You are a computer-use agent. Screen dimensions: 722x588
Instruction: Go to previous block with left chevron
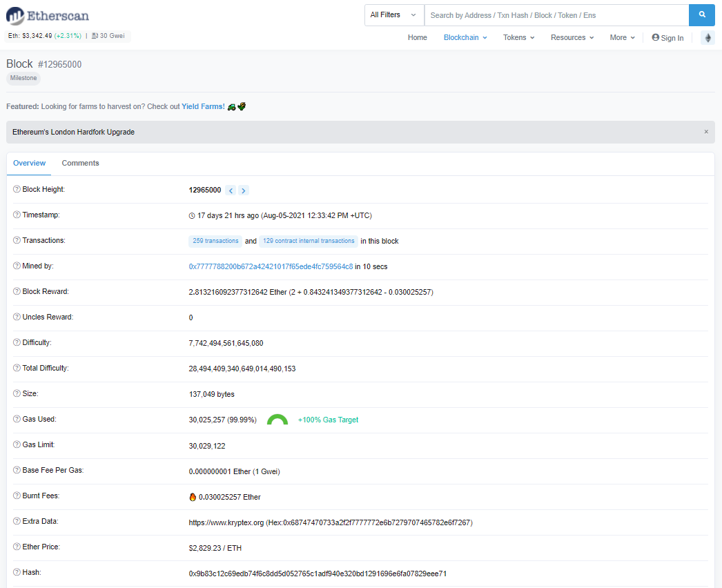pos(231,190)
